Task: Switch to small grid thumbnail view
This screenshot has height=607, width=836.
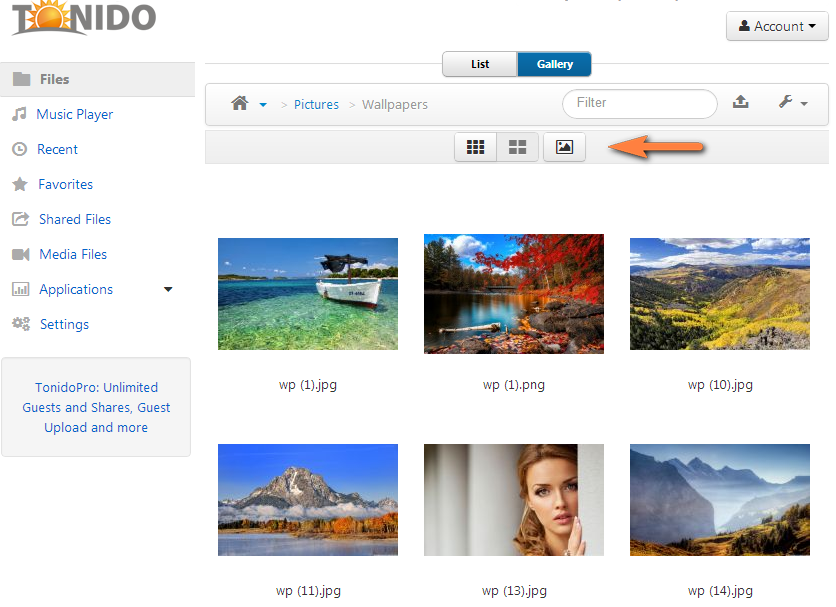Action: [x=475, y=147]
